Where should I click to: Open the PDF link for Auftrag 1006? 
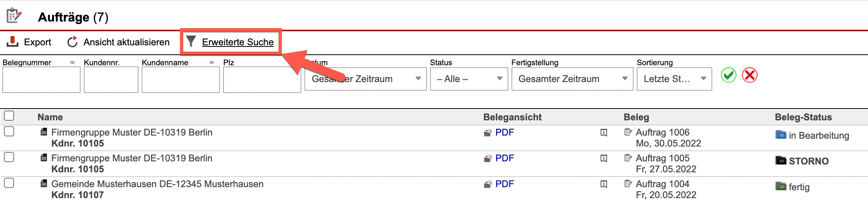504,132
